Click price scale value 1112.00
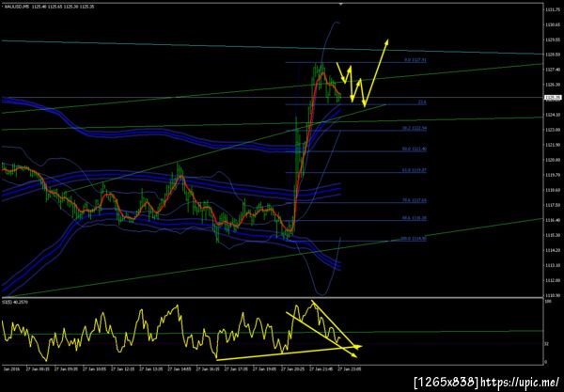564x392 pixels. click(553, 280)
